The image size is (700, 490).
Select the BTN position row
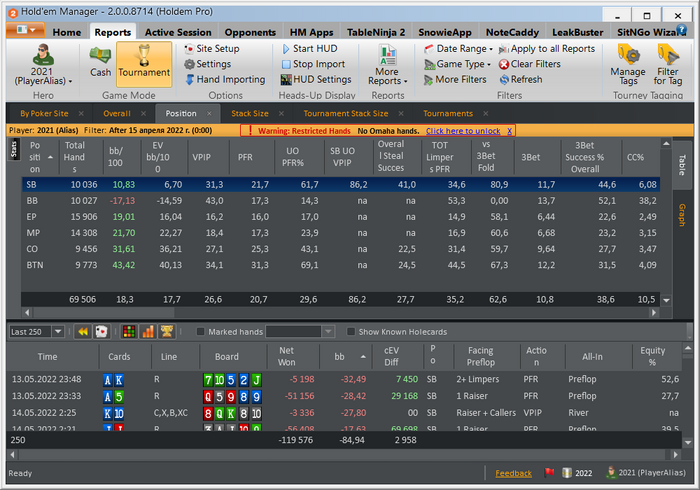click(341, 265)
